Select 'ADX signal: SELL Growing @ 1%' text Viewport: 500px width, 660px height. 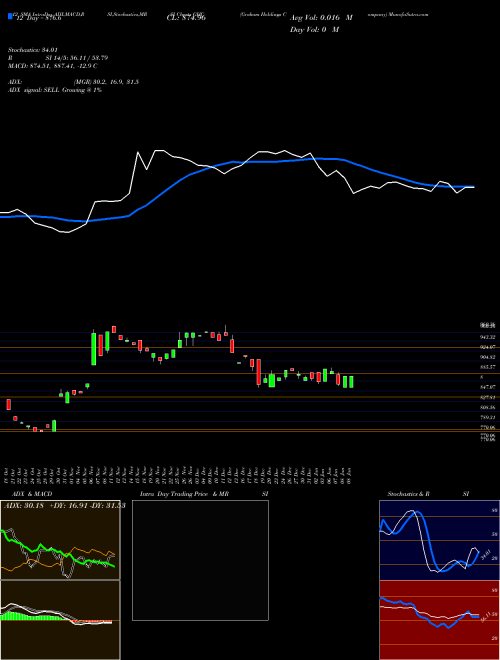point(55,90)
